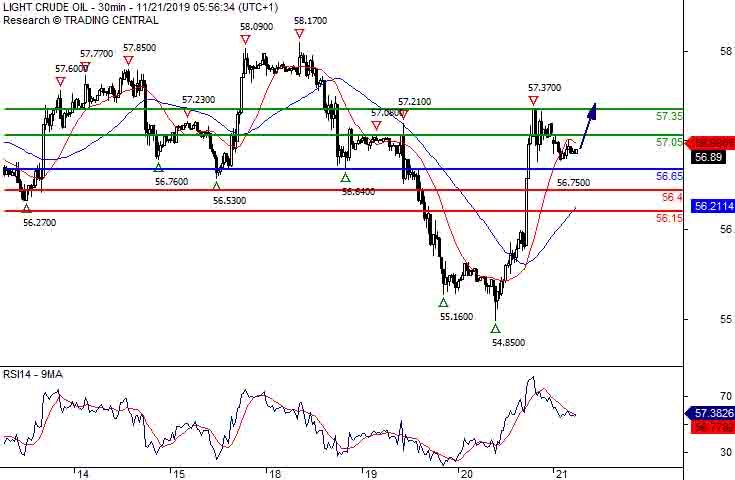Click the red marker below 58.0900 label
The height and width of the screenshot is (480, 735).
[x=245, y=40]
